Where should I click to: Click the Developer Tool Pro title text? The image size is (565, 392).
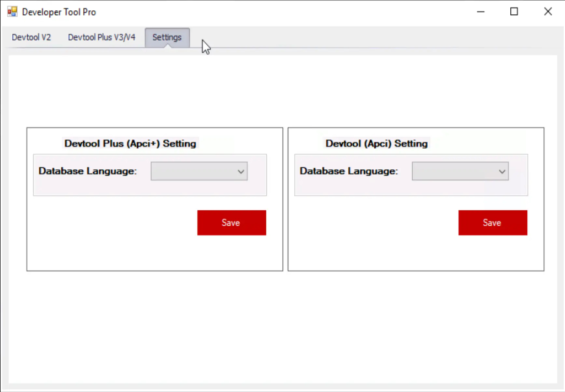(x=59, y=12)
